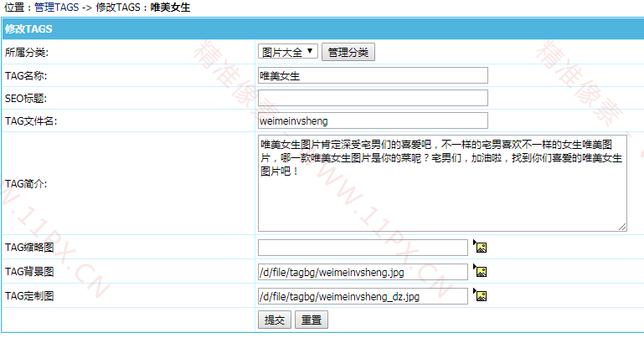644x343 pixels.
Task: Click inside the TAG简介 textarea
Action: [442, 183]
